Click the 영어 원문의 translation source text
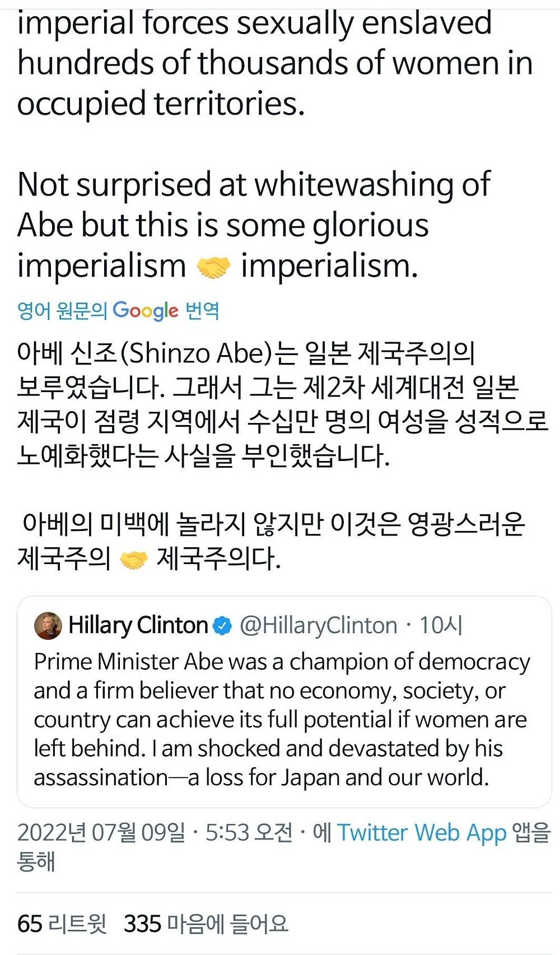The image size is (560, 955). [x=62, y=310]
